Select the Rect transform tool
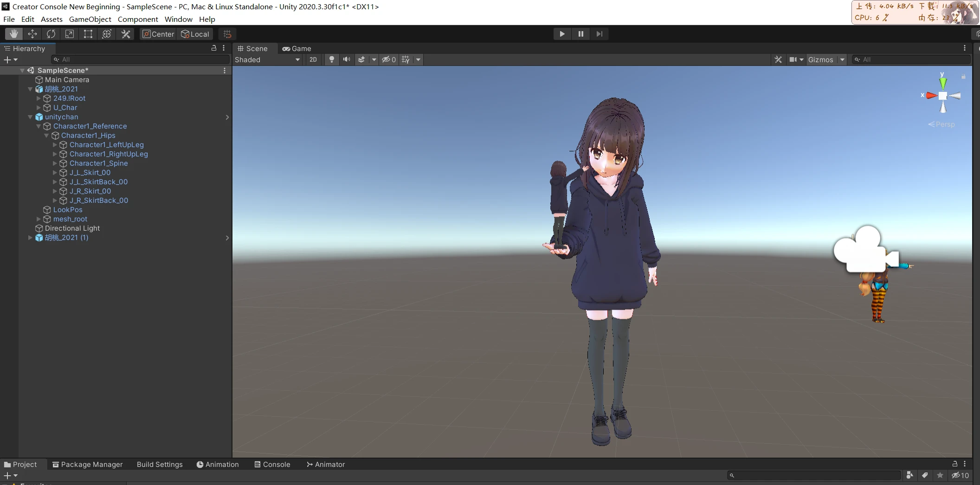 [88, 34]
